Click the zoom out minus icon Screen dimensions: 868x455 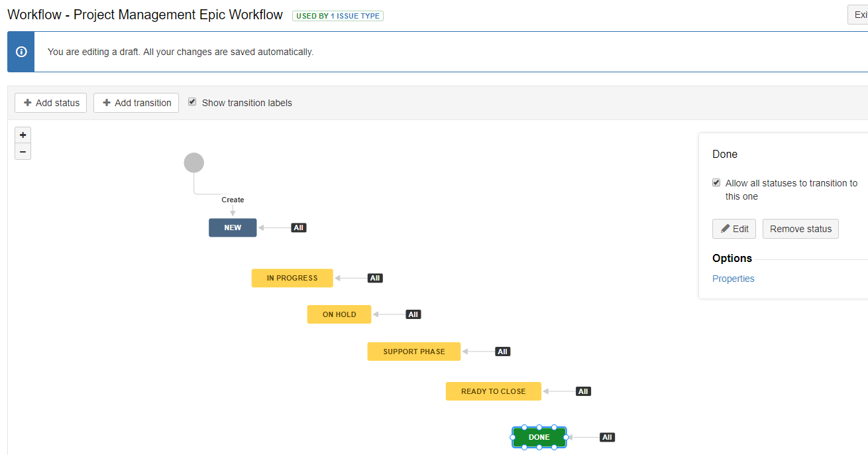(23, 151)
